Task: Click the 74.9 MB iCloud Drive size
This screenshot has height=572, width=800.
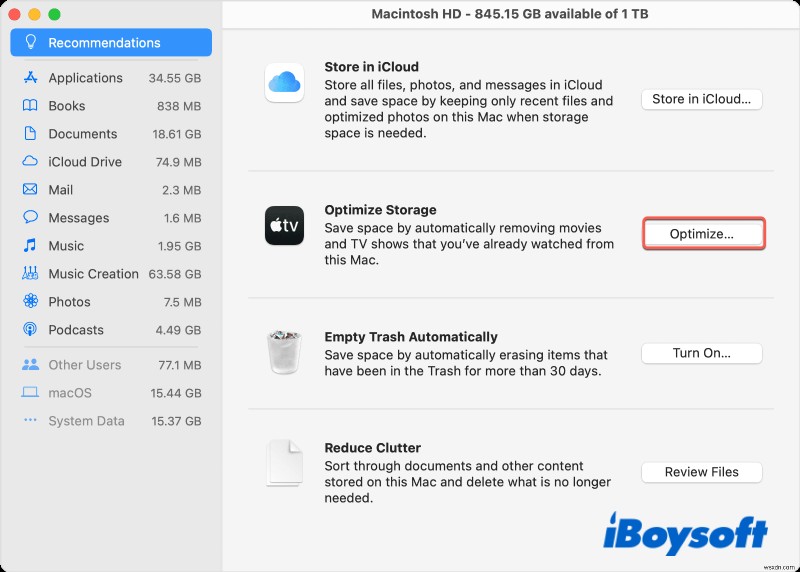Action: (178, 162)
